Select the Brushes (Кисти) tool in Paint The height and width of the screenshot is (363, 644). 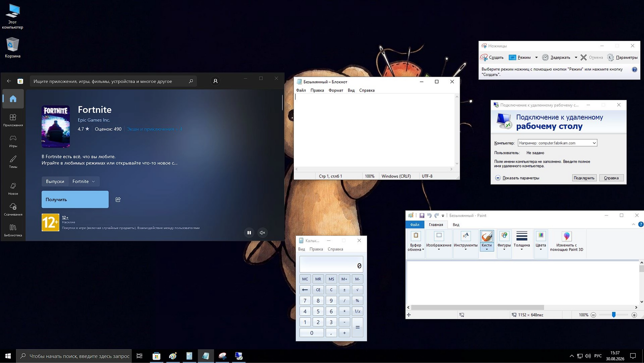[487, 241]
